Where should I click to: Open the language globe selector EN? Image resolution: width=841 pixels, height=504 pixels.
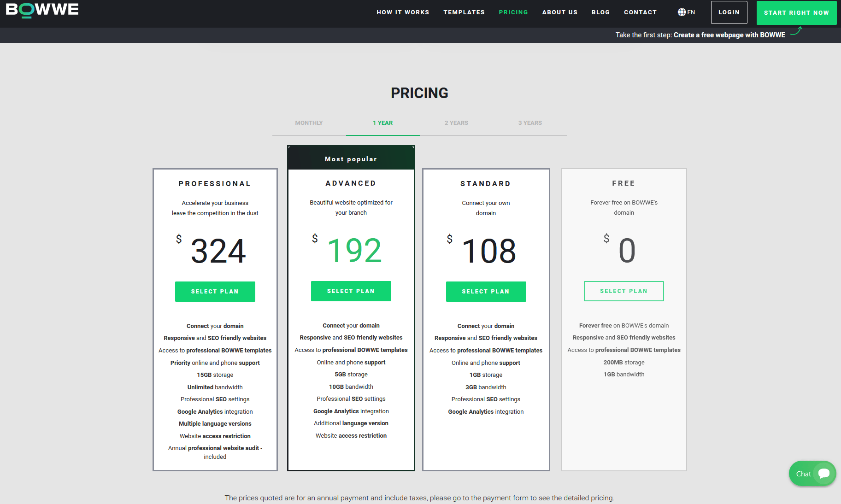[686, 12]
